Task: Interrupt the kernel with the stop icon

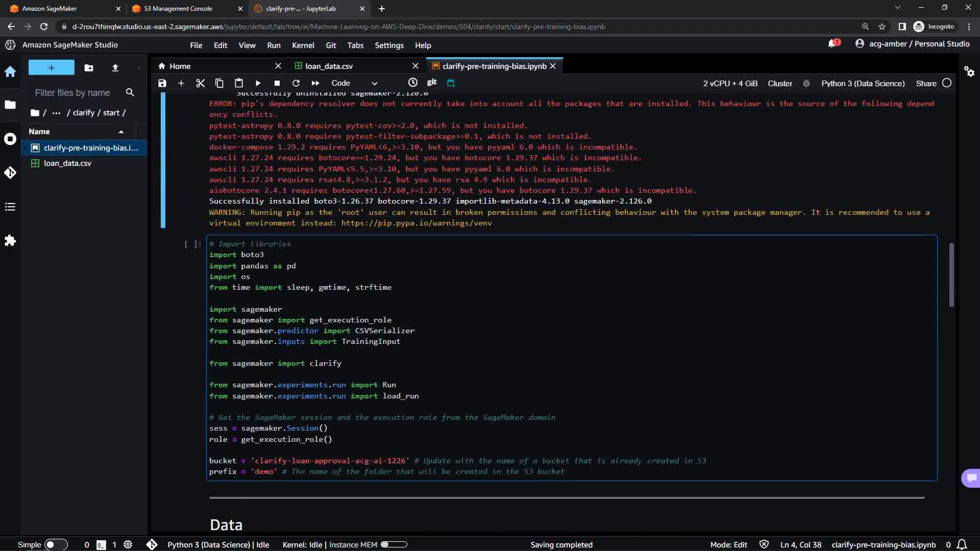Action: tap(277, 83)
